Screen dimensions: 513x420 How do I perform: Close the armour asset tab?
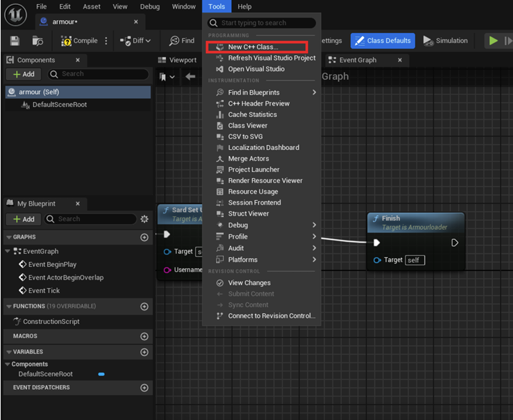click(x=136, y=22)
